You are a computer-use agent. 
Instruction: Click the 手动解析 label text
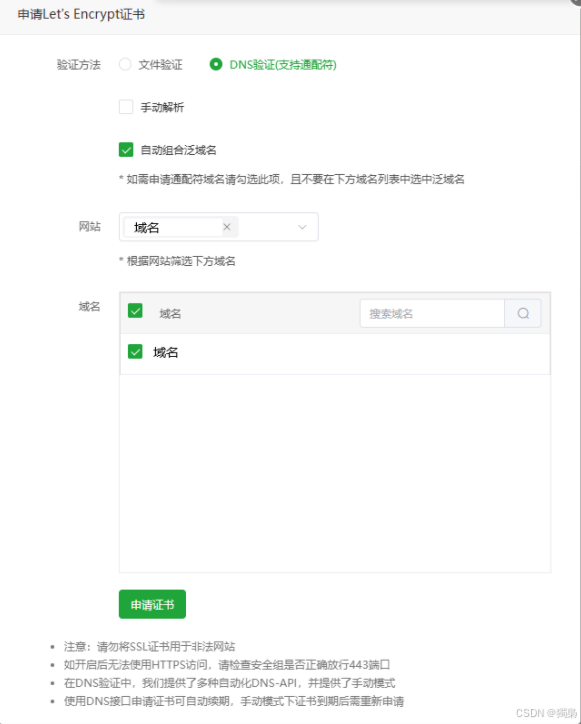click(x=162, y=108)
